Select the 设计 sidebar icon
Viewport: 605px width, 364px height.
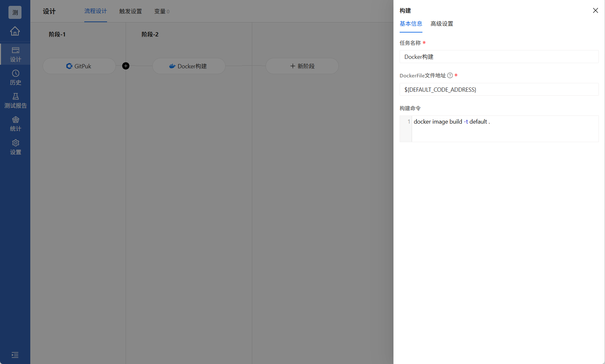click(15, 54)
